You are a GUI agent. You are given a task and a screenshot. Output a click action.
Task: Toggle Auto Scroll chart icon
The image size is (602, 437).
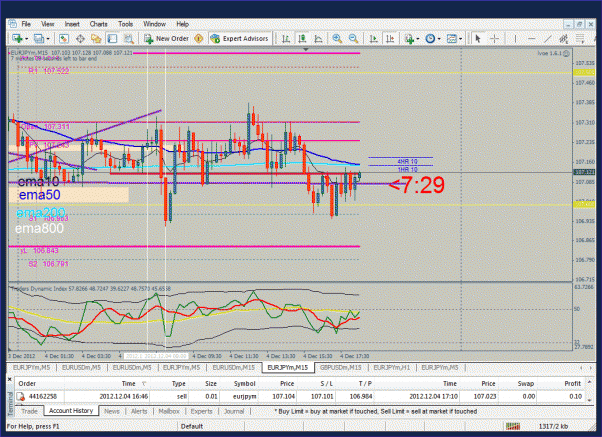coord(373,38)
